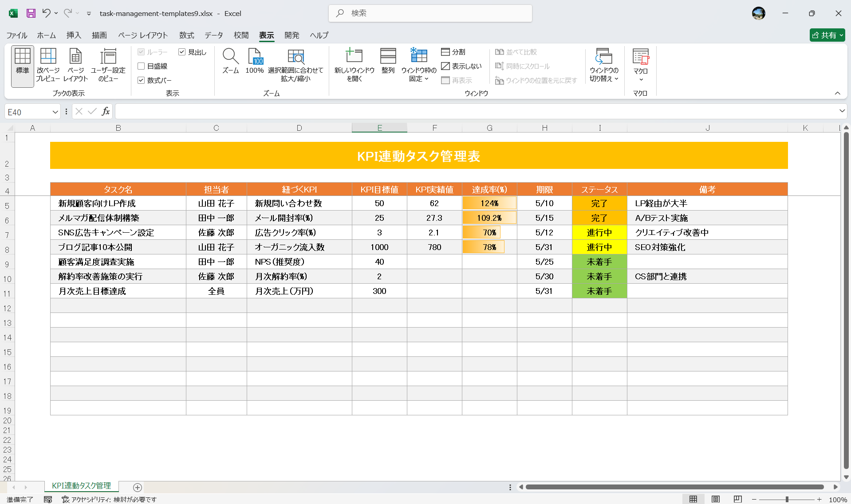Screen dimensions: 851x504
Task: Click 選択範囲に合わせて拡大/縮小 icon
Action: [x=295, y=66]
